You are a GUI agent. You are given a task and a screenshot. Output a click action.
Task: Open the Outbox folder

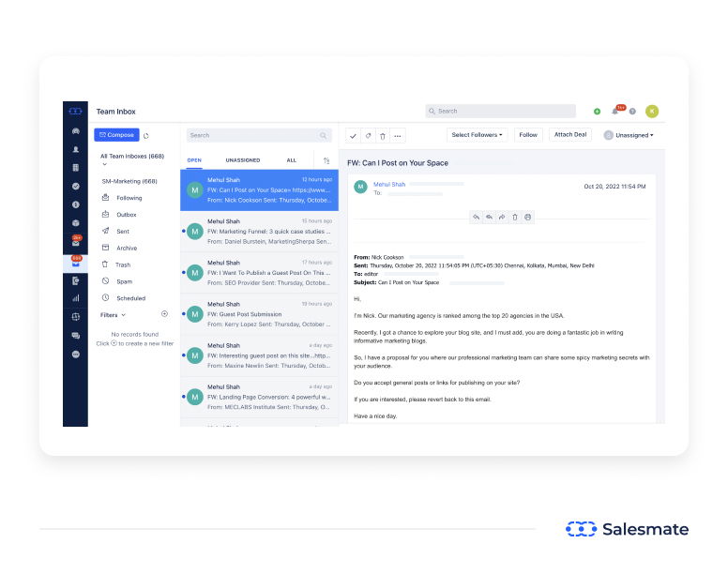[x=119, y=215]
